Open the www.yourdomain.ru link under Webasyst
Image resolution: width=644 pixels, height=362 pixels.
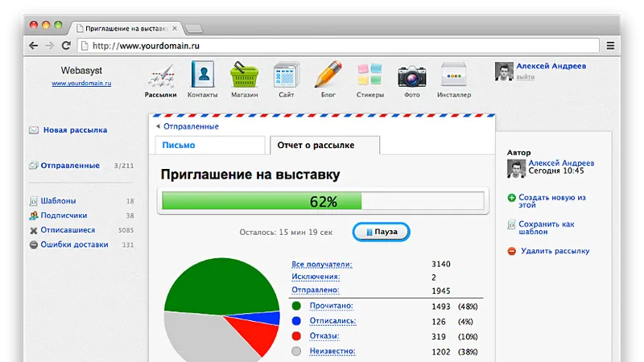point(81,83)
